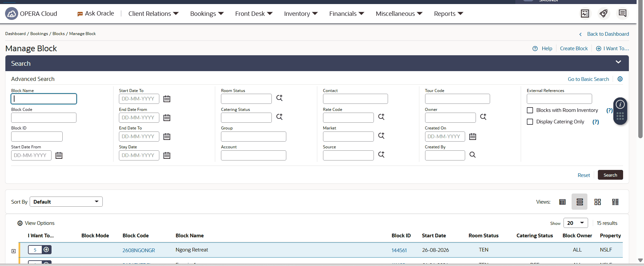Open calendar for End Date From
The height and width of the screenshot is (266, 644).
click(167, 118)
